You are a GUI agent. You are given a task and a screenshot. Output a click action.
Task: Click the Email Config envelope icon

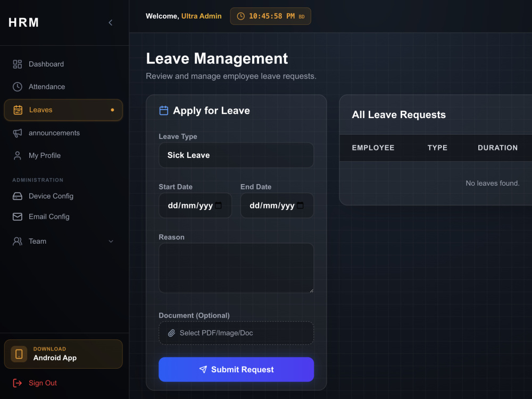point(18,217)
